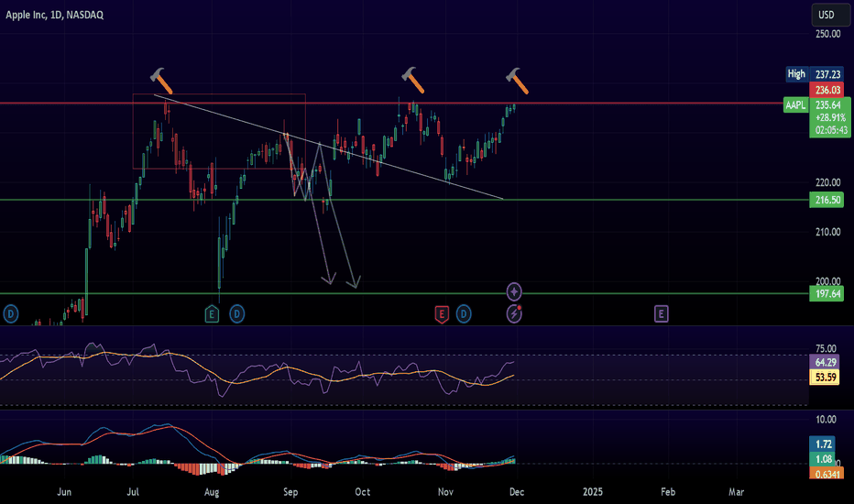Click the 235.64 last price label
Viewport: 854px width, 504px height.
point(827,105)
